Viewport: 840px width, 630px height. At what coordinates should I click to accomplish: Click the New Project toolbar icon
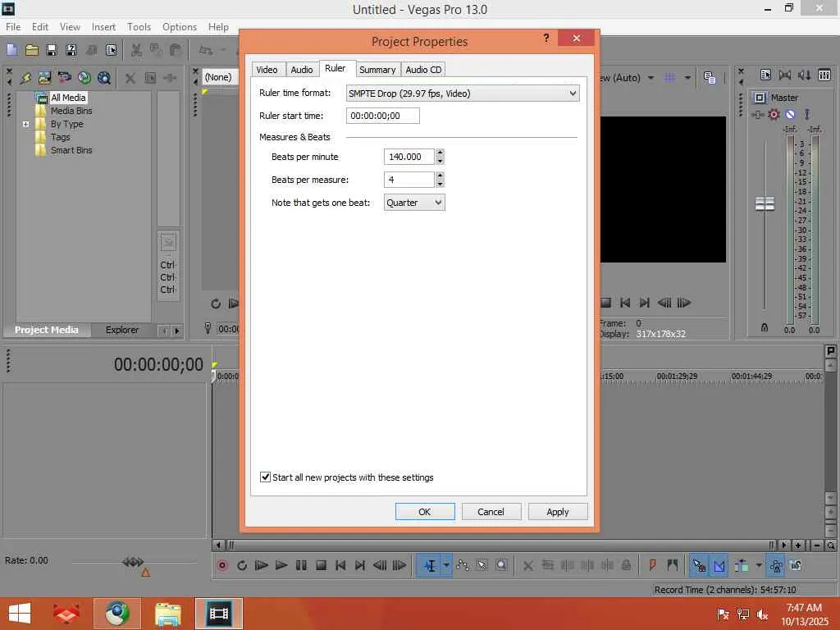pyautogui.click(x=11, y=50)
